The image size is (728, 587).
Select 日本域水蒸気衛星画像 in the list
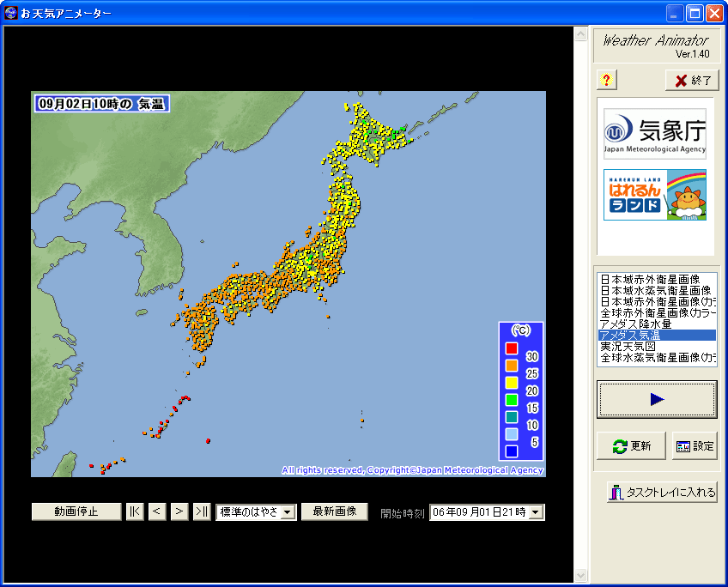(x=656, y=290)
